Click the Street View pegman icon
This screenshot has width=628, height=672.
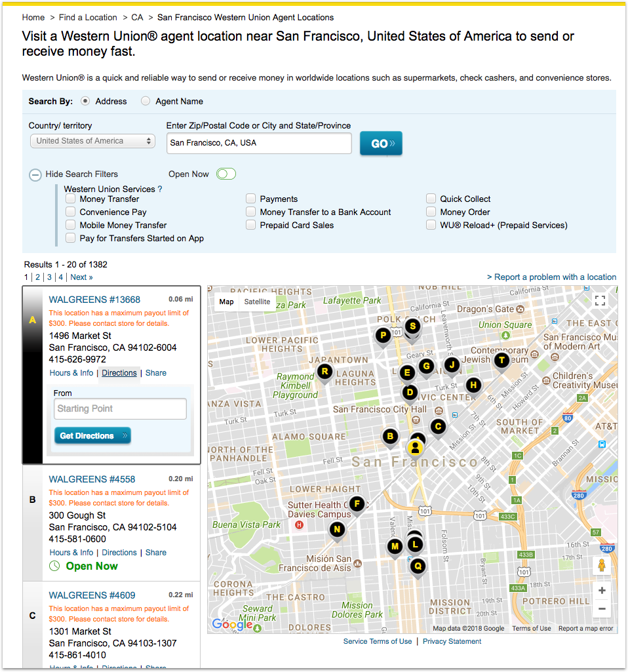point(601,565)
